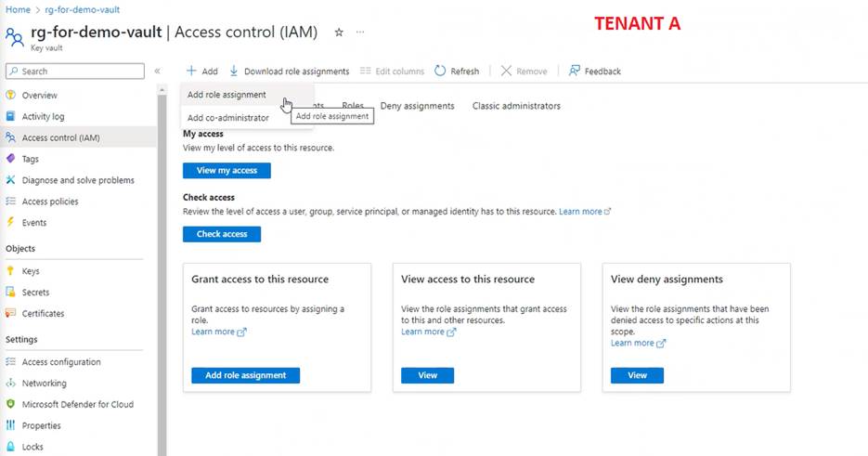868x456 pixels.
Task: Click the Tags icon in sidebar
Action: coord(10,159)
